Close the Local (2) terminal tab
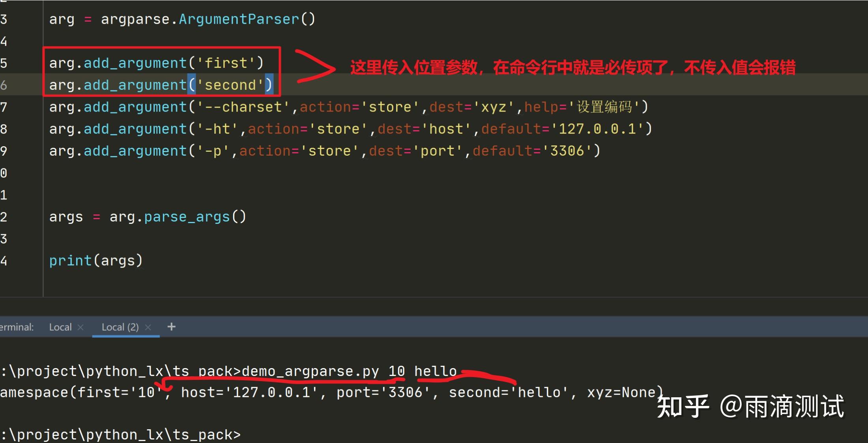The height and width of the screenshot is (443, 868). point(148,327)
